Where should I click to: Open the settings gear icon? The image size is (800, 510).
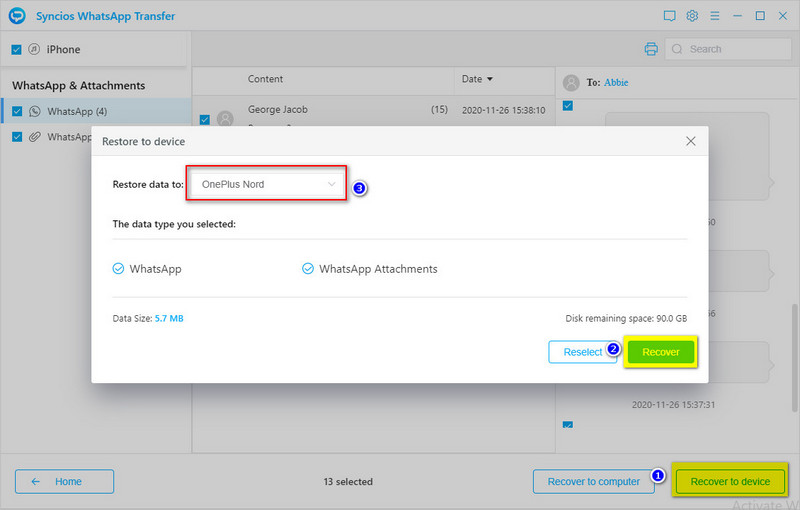(x=692, y=16)
